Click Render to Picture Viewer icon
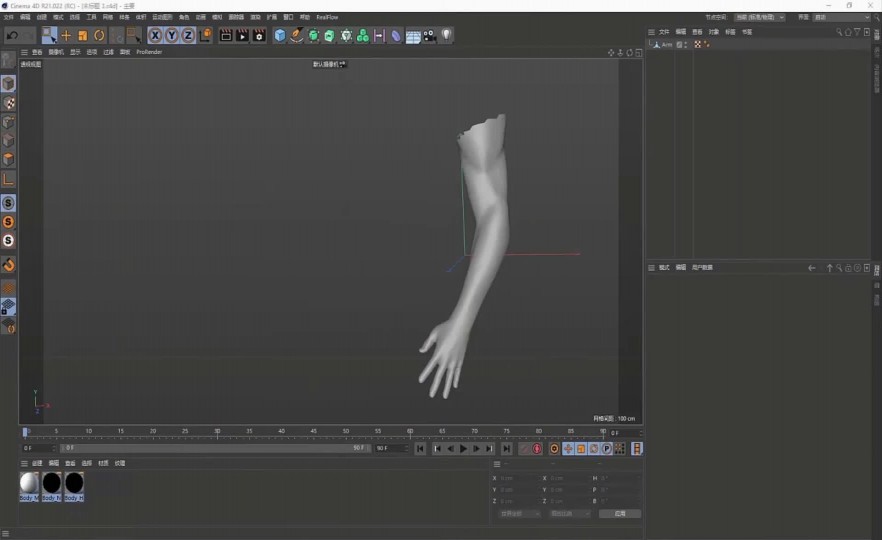The height and width of the screenshot is (540, 882). point(242,35)
